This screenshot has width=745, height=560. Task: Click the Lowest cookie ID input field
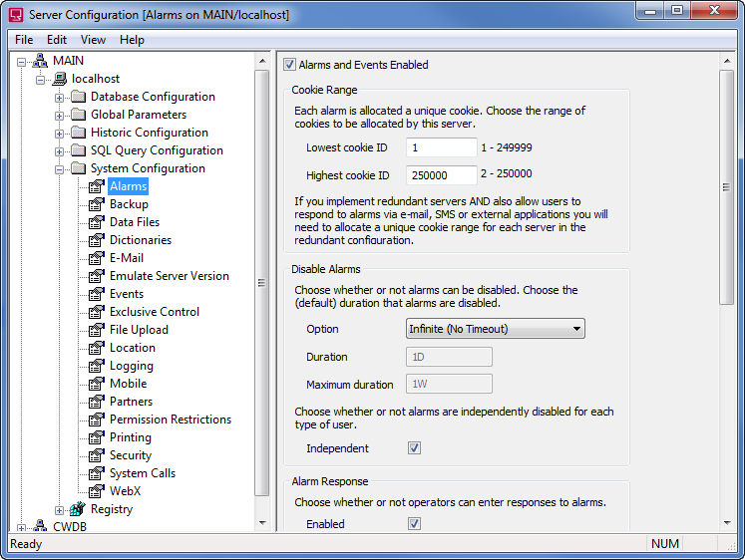(x=442, y=147)
